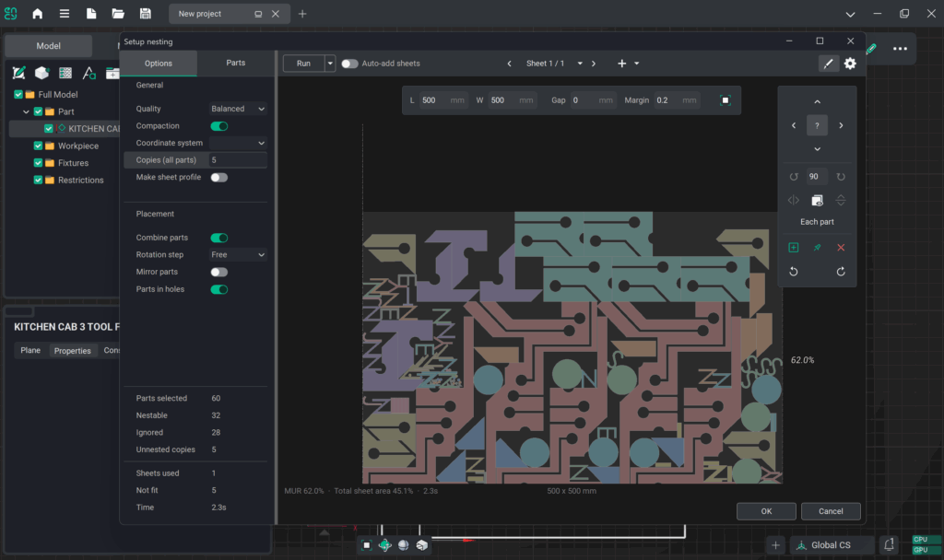
Task: Rotate part clockwise beside the 90 field
Action: (841, 177)
